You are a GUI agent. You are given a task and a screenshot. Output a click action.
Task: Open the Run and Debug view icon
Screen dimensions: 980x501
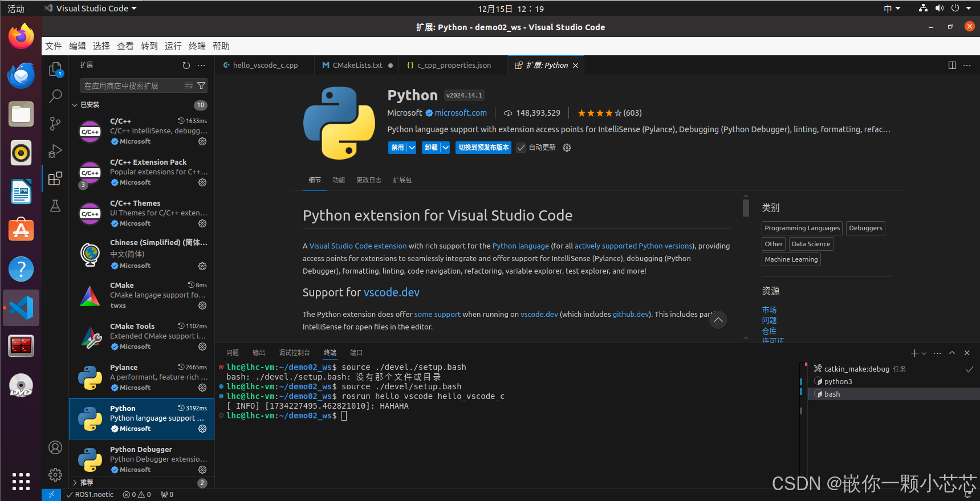click(55, 151)
